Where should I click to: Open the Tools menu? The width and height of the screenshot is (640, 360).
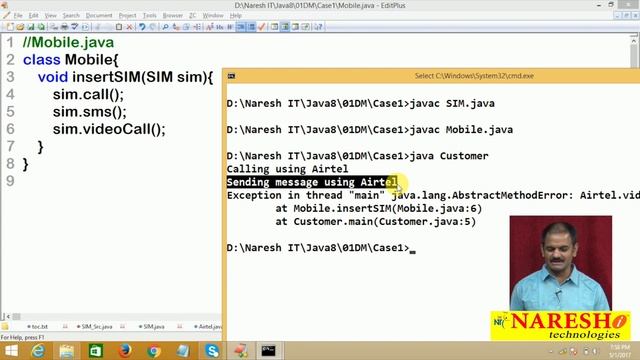(x=149, y=16)
